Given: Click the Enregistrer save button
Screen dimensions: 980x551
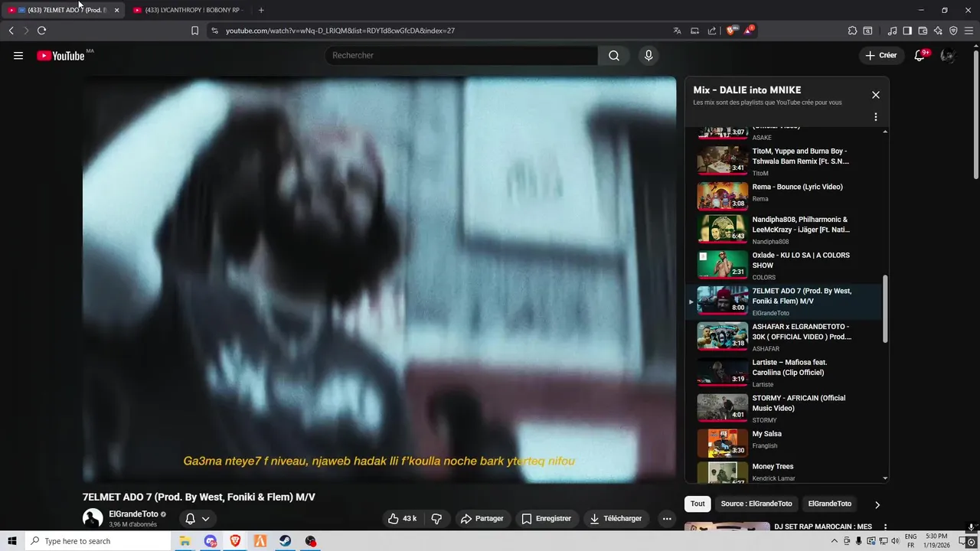Looking at the screenshot, I should tap(547, 518).
